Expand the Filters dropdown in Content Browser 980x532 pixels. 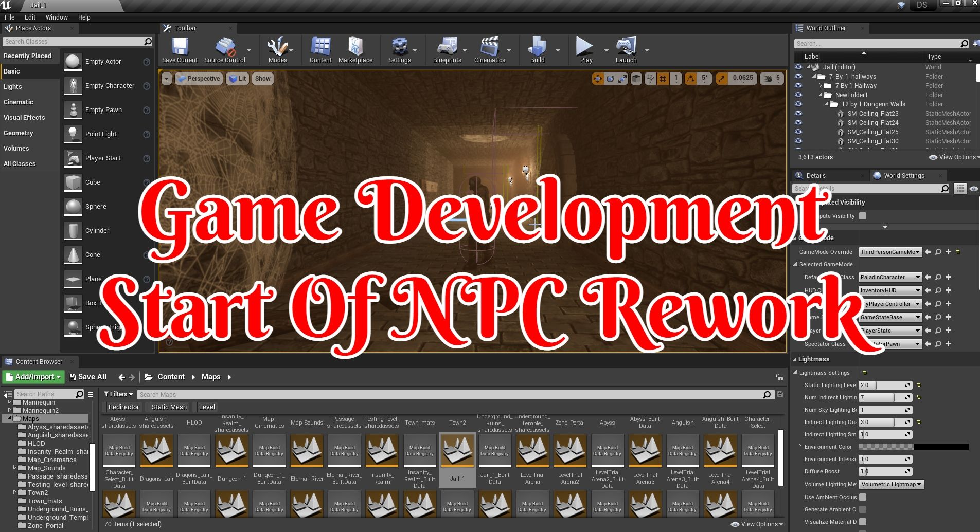point(118,394)
